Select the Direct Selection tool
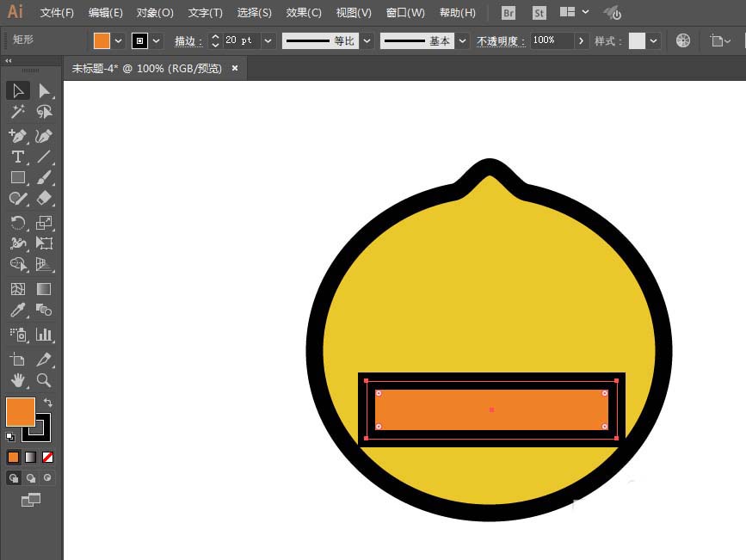 44,90
